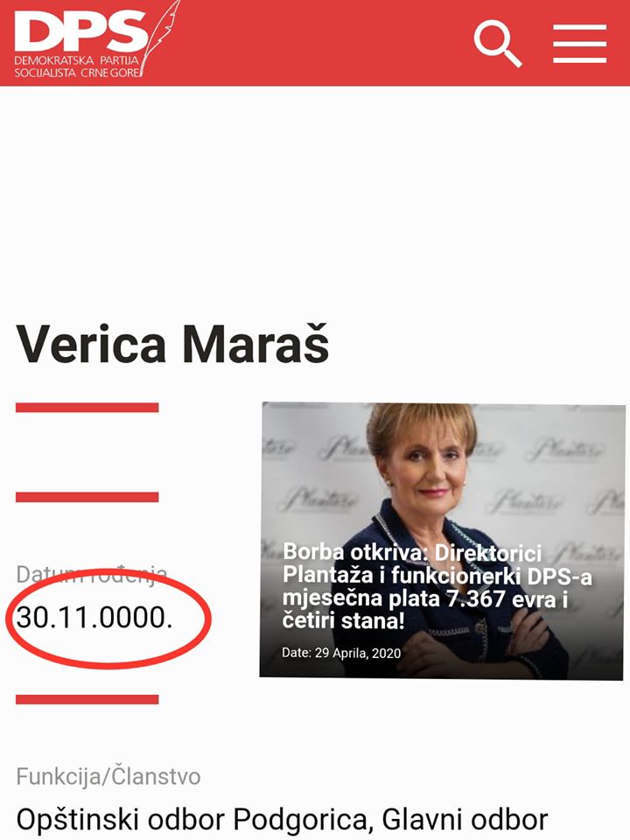Image resolution: width=630 pixels, height=840 pixels.
Task: Click the red header bar
Action: 315,43
